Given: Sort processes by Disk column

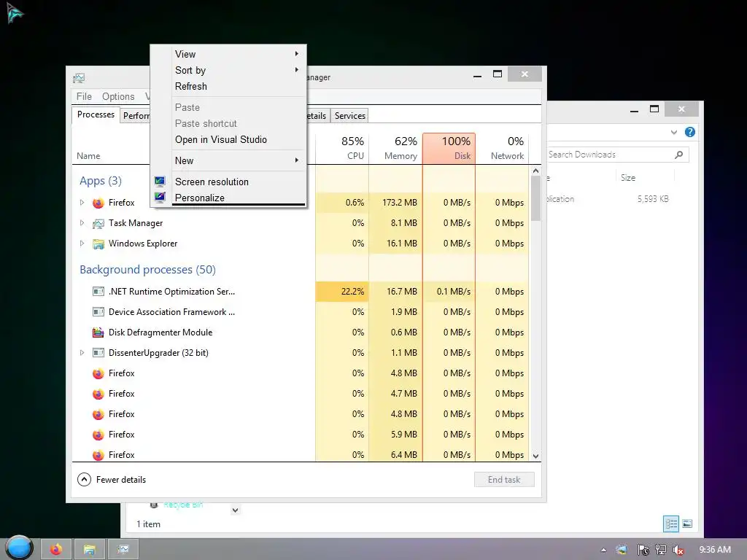Looking at the screenshot, I should (449, 149).
